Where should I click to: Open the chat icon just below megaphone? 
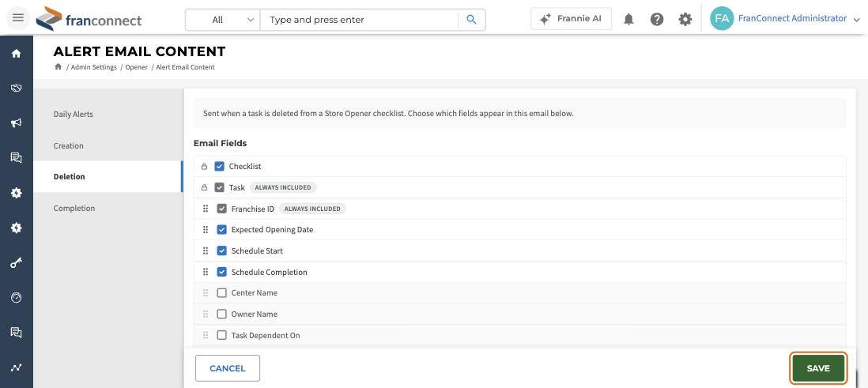click(16, 158)
